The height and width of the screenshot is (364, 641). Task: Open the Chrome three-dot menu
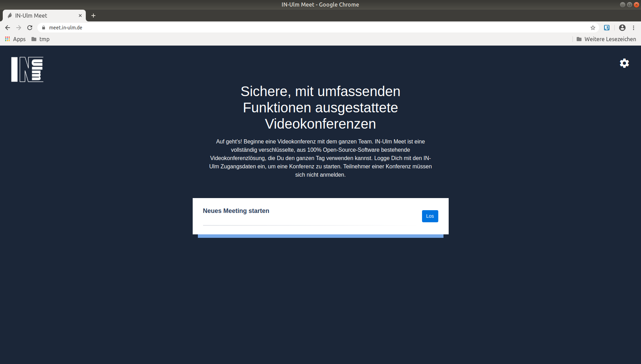click(634, 28)
